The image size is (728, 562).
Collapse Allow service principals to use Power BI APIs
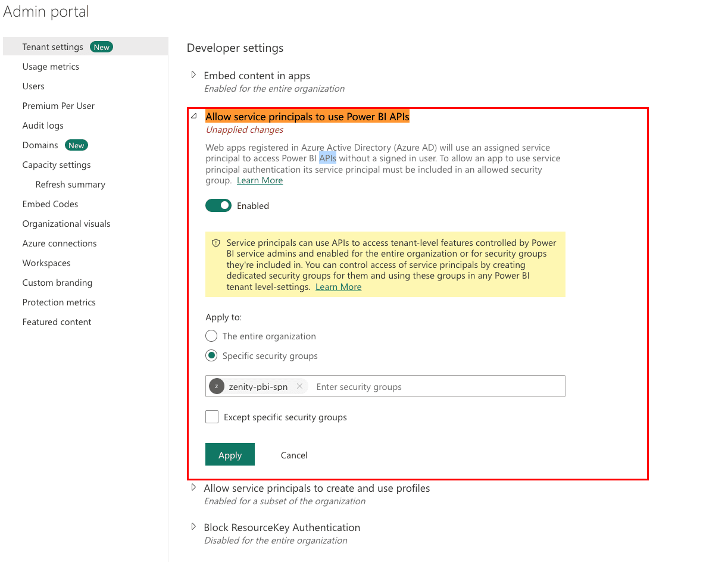coord(193,116)
